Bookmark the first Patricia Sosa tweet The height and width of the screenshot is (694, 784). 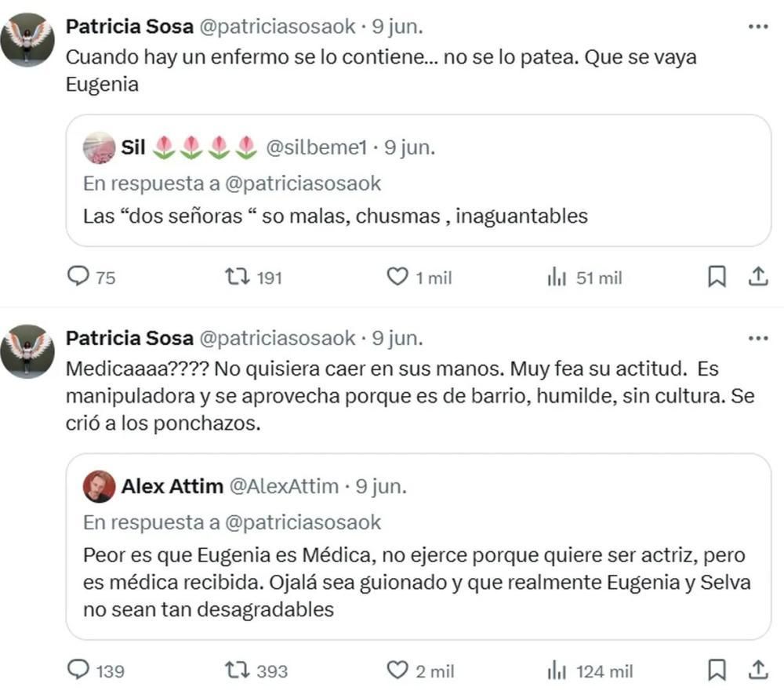717,277
